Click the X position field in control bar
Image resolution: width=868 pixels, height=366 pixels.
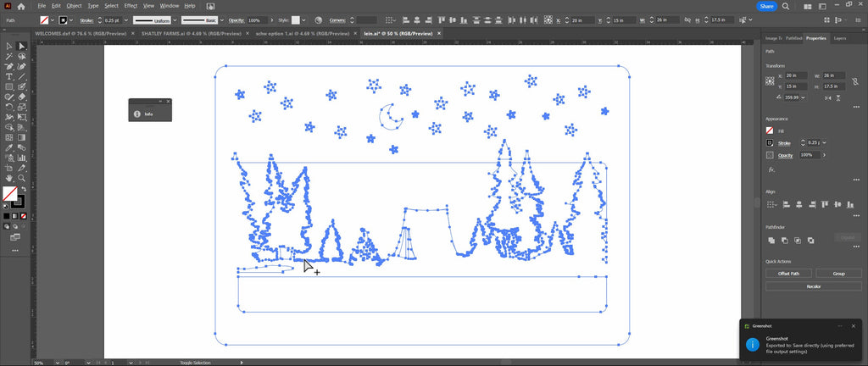coord(581,19)
